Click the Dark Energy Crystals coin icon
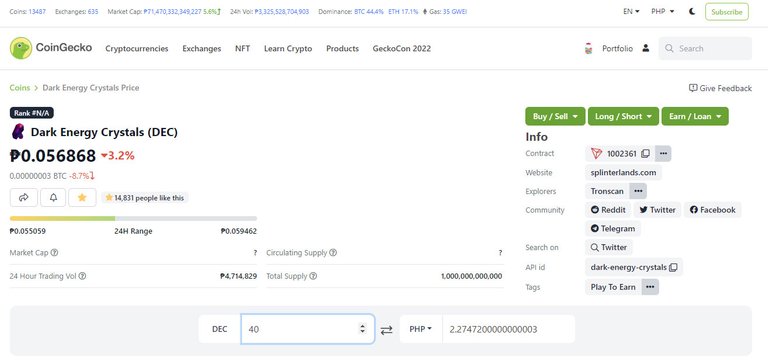This screenshot has width=768, height=363. click(x=18, y=131)
